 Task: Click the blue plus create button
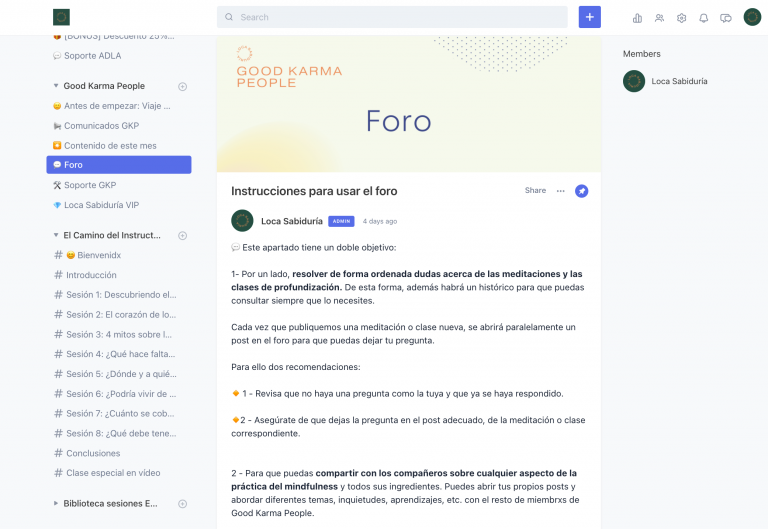click(590, 17)
